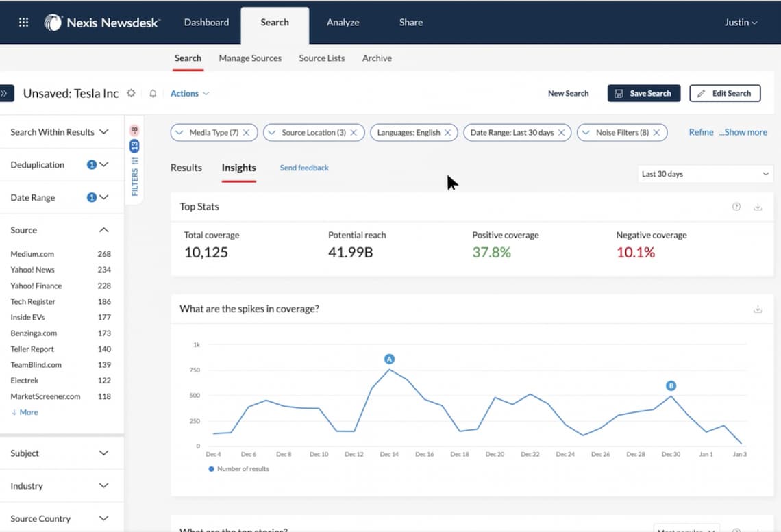Open the Actions dropdown menu
Viewport: 781px width, 532px height.
[x=190, y=93]
